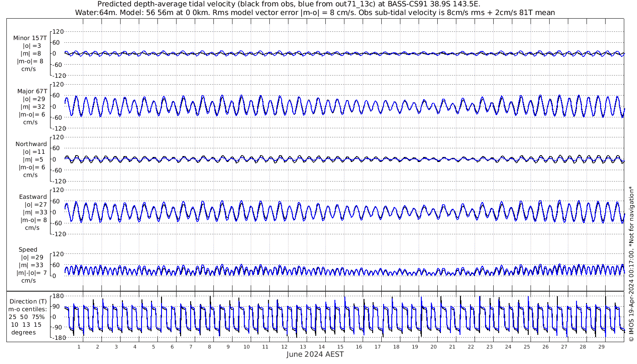Click day '29' on the date axis
The image size is (637, 364).
[x=601, y=347]
